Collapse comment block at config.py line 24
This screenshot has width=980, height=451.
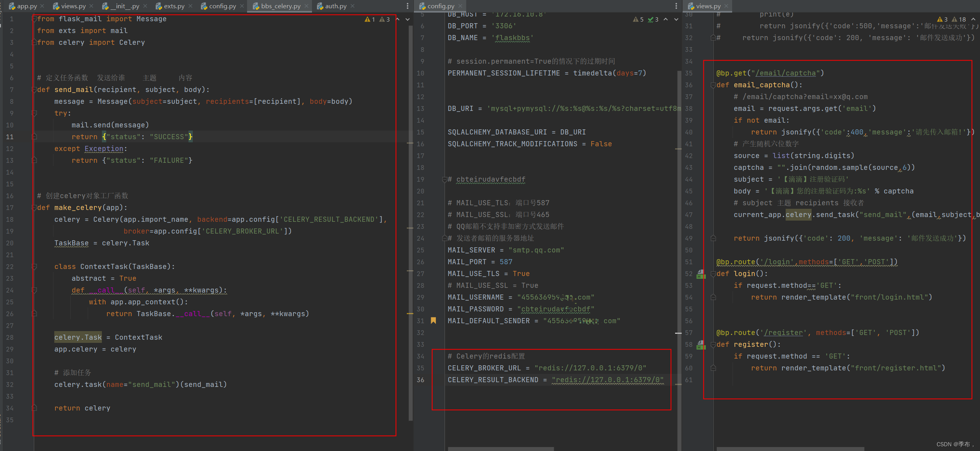(445, 238)
